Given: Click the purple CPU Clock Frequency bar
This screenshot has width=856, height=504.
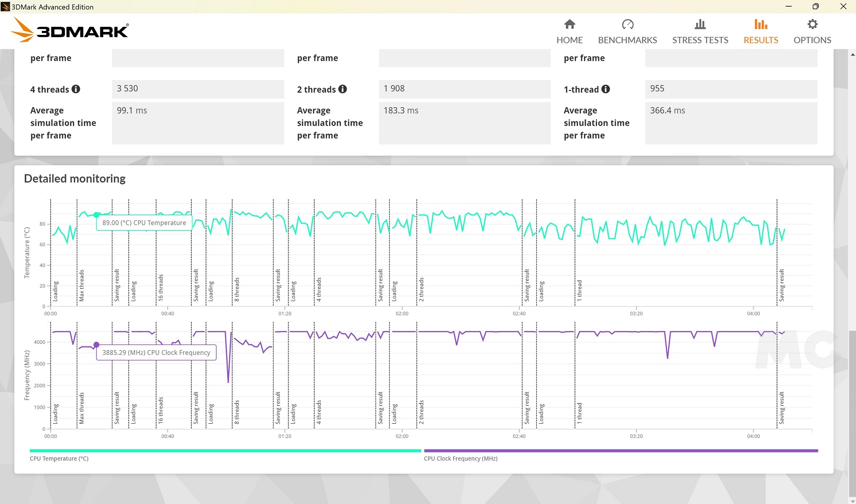Looking at the screenshot, I should (x=621, y=451).
